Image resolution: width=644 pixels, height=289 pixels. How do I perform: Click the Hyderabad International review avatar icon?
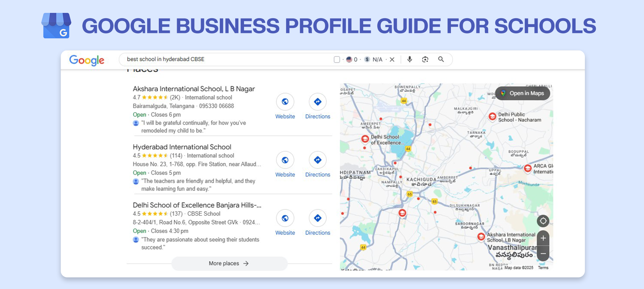(136, 181)
